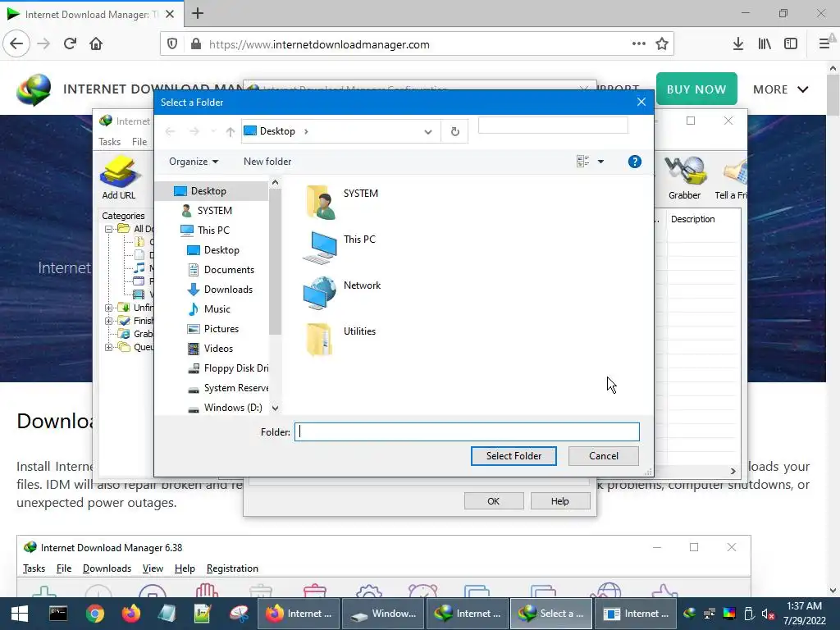This screenshot has height=630, width=840.
Task: Create a New folder in the dialog
Action: 267,162
